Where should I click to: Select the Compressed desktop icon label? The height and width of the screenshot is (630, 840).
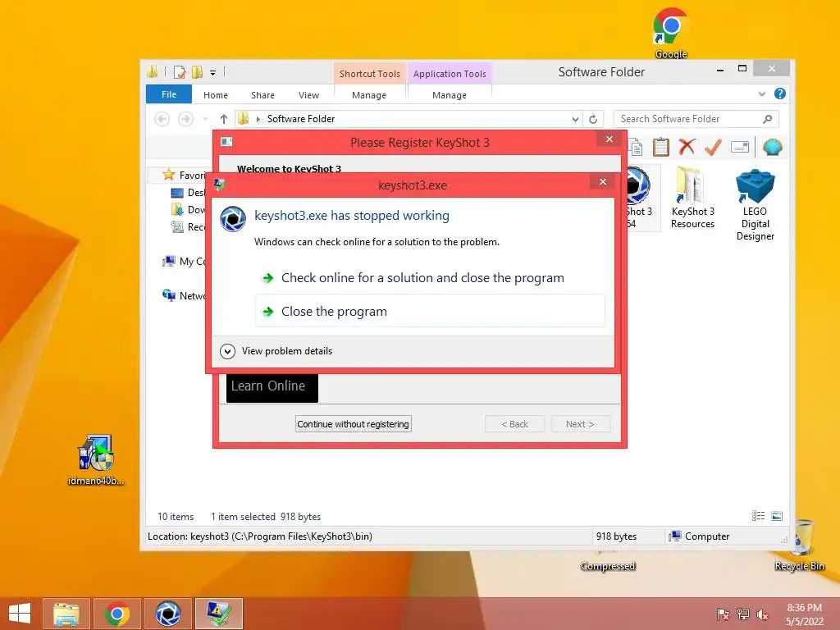608,566
